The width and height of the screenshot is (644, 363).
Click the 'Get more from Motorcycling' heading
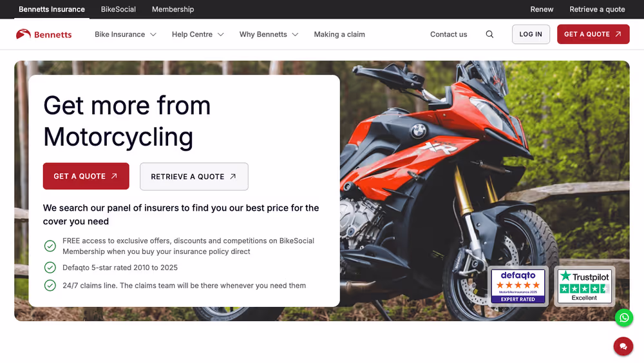(x=127, y=121)
